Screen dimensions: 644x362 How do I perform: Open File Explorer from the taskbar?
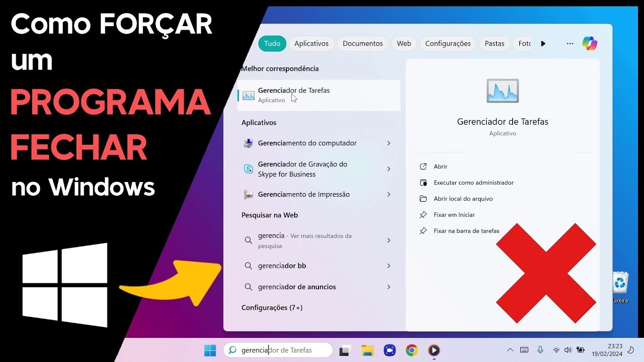click(368, 350)
